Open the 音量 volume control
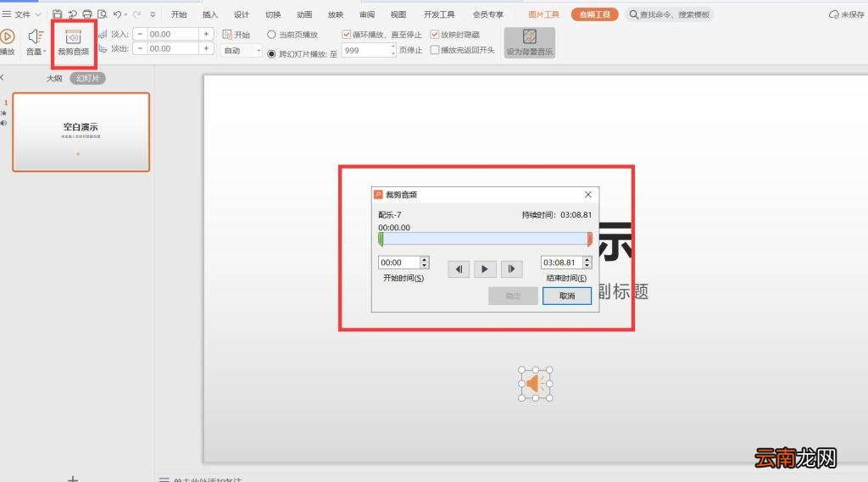The height and width of the screenshot is (482, 868). (x=36, y=42)
